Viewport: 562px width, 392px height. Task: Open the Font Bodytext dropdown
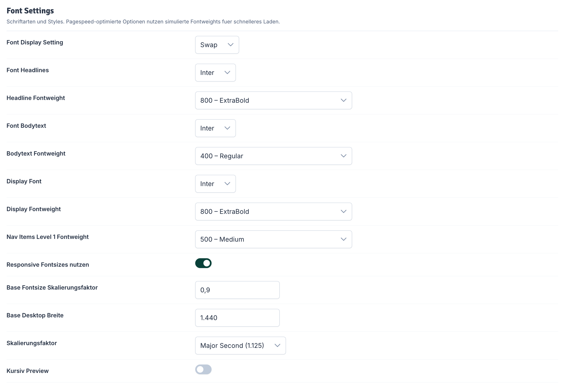tap(215, 128)
